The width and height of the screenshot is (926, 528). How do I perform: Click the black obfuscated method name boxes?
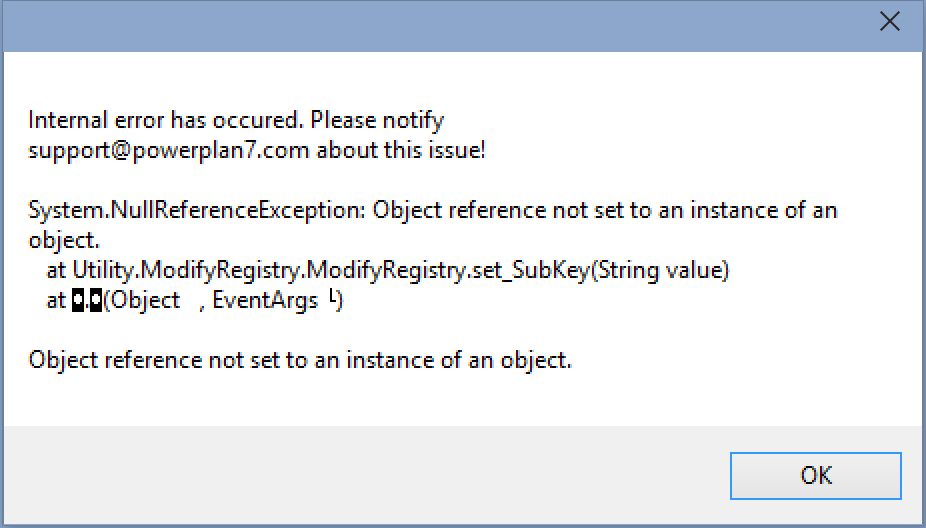pos(87,301)
